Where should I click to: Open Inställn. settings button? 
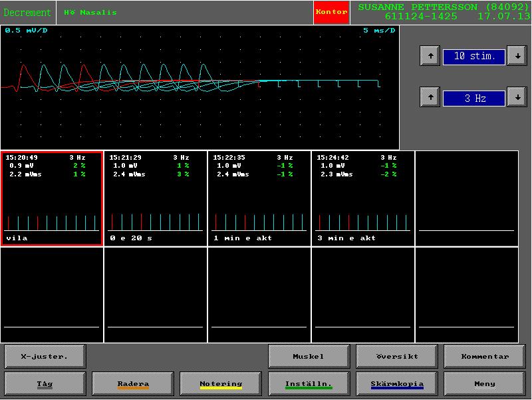[309, 384]
